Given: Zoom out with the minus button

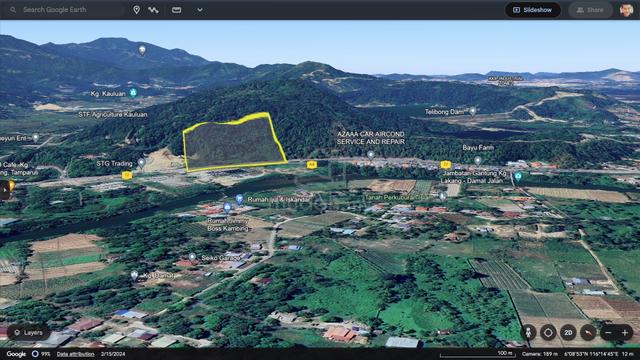Looking at the screenshot, I should point(608,333).
